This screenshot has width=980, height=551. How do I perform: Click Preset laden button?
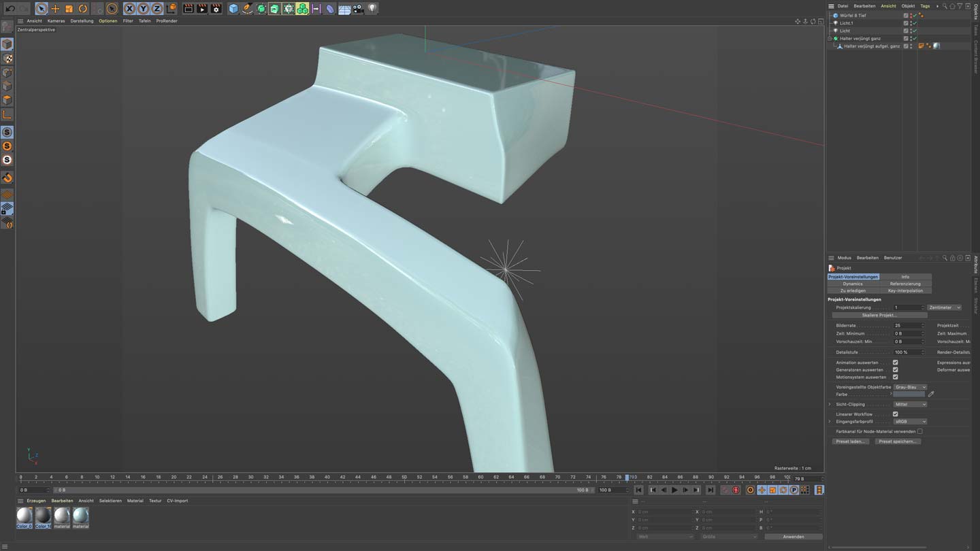(x=851, y=441)
